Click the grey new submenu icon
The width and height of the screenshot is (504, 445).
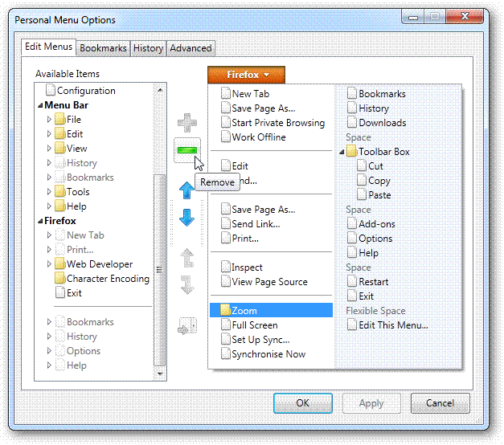(x=187, y=326)
